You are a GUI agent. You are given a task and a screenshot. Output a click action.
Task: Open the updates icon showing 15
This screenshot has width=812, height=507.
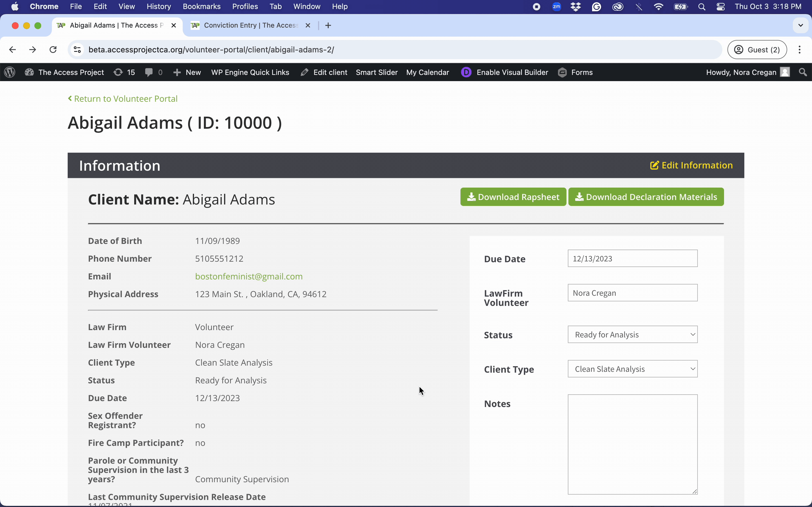118,72
